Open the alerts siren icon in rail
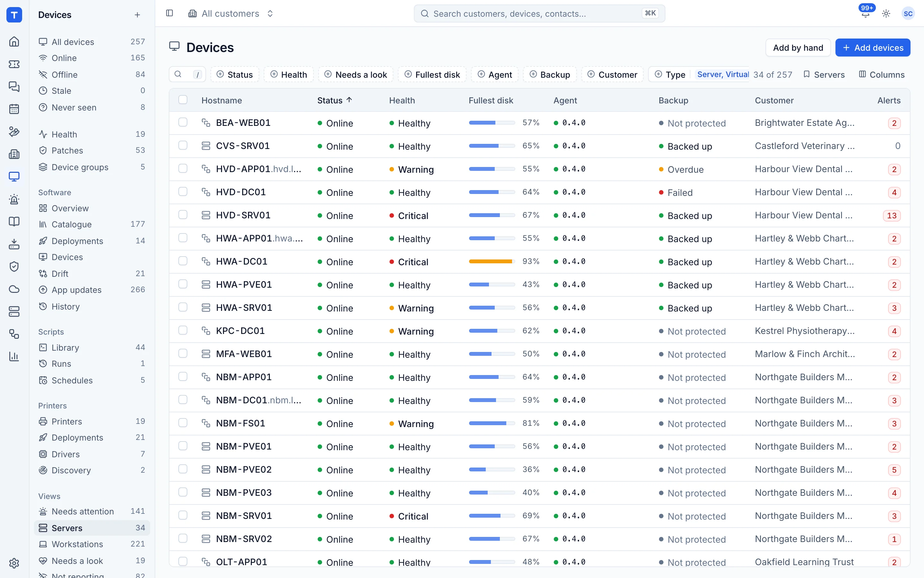924x578 pixels. click(x=14, y=199)
